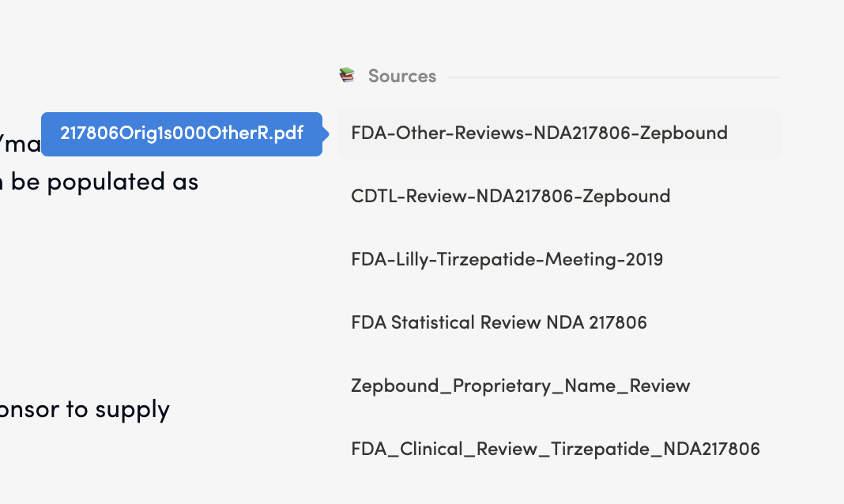Image resolution: width=844 pixels, height=504 pixels.
Task: Open the CDTL-Review-NDA217806-Zepbound source
Action: 511,196
